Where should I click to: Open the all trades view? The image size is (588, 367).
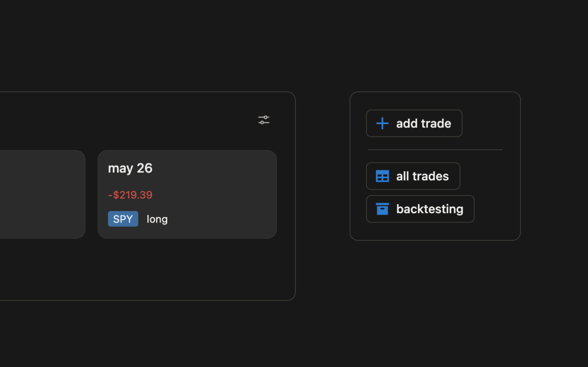tap(413, 176)
